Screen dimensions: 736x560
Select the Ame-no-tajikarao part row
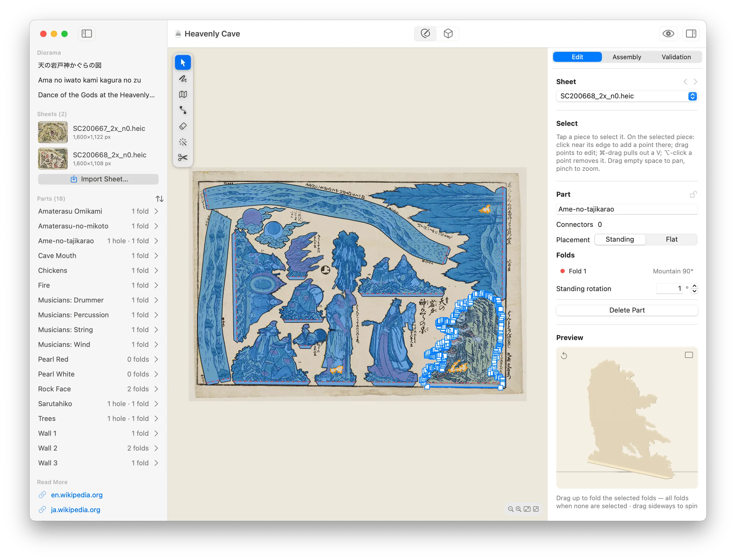pos(98,241)
